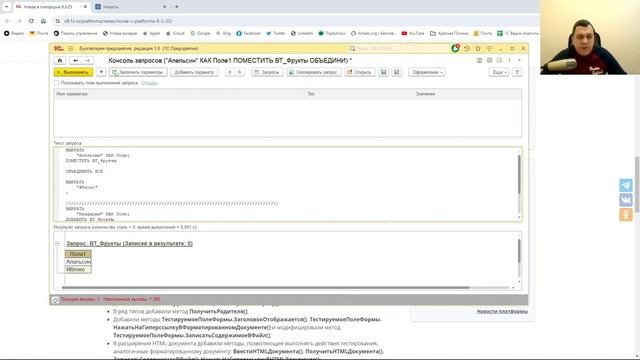This screenshot has width=640, height=360.
Task: Click the browser address bar URL
Action: click(x=118, y=21)
